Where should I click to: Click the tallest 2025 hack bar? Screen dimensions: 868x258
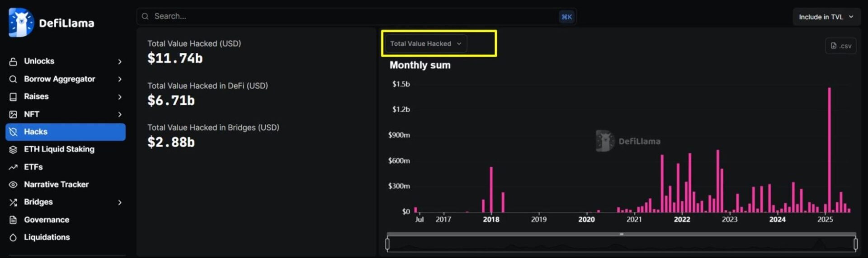click(x=829, y=150)
